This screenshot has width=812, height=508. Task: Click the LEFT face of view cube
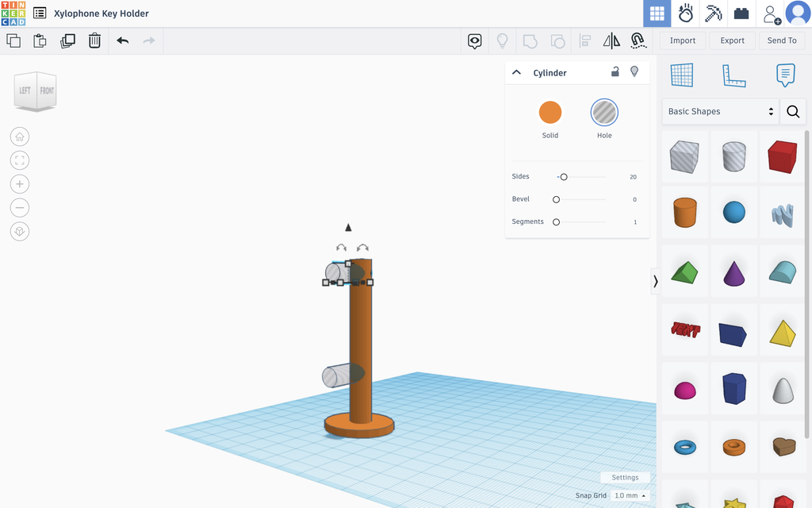coord(25,90)
